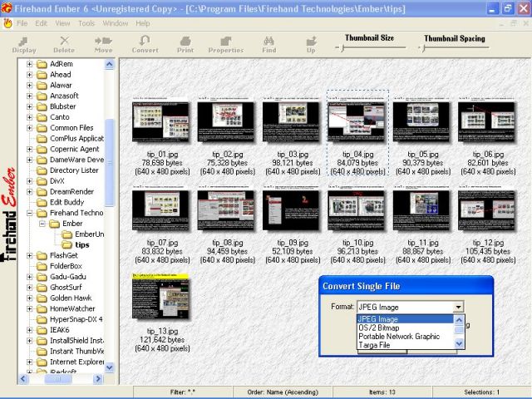The height and width of the screenshot is (399, 532).
Task: Select the Ahead folder icon
Action: [42, 75]
